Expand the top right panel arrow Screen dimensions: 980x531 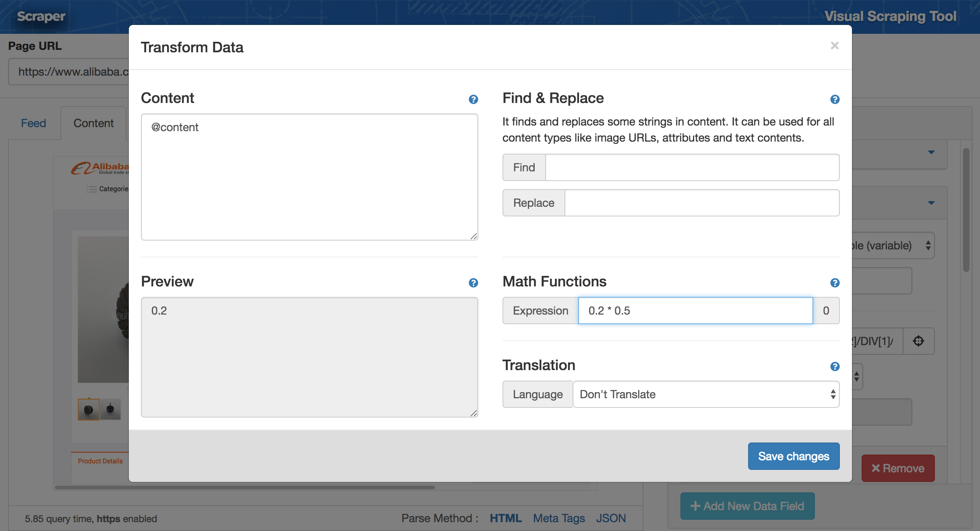[931, 152]
